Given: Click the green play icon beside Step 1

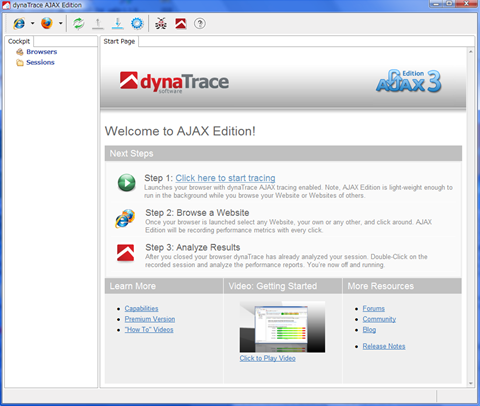Looking at the screenshot, I should 127,183.
